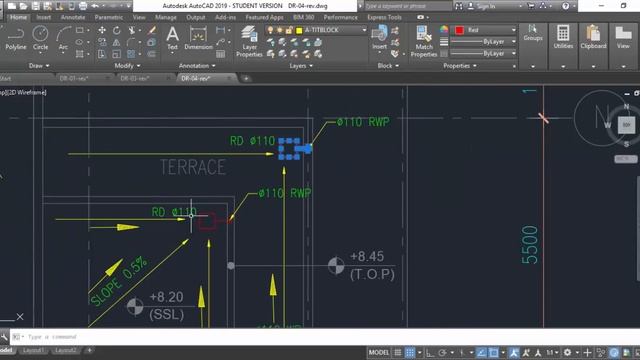
Task: Add a new drawing tab with plus button
Action: 246,79
